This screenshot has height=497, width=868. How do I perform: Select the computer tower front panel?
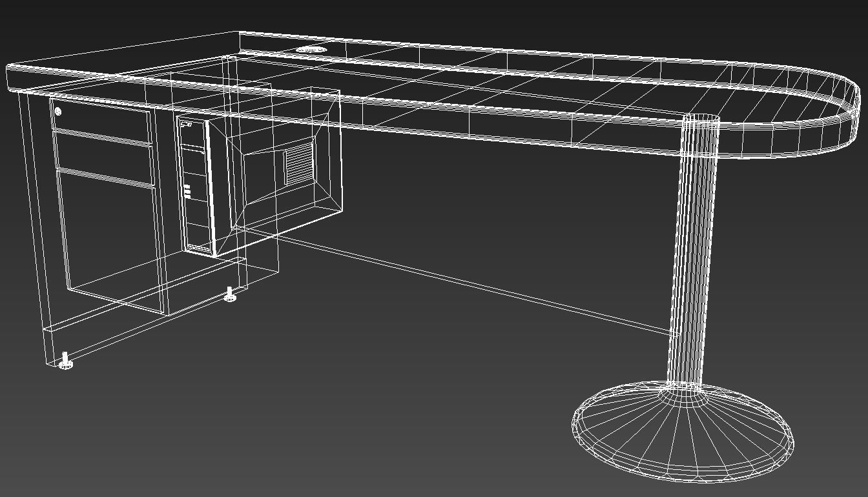[196, 185]
